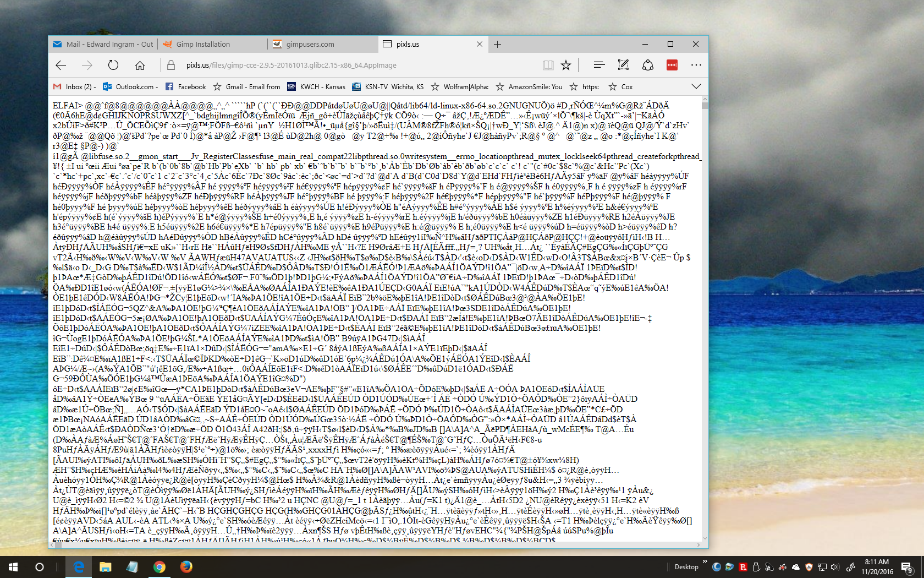
Task: Make a Web Note
Action: [623, 65]
